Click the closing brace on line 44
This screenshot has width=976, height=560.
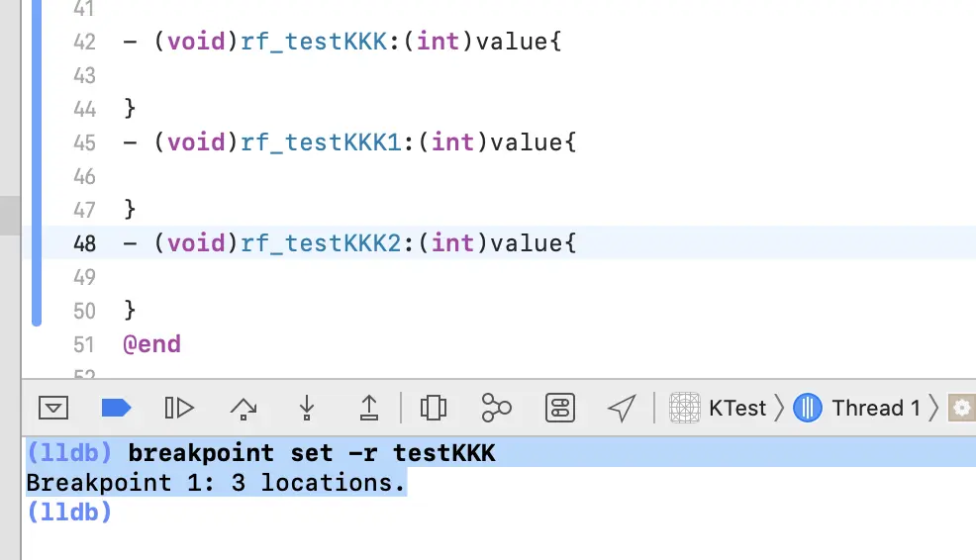coord(130,108)
